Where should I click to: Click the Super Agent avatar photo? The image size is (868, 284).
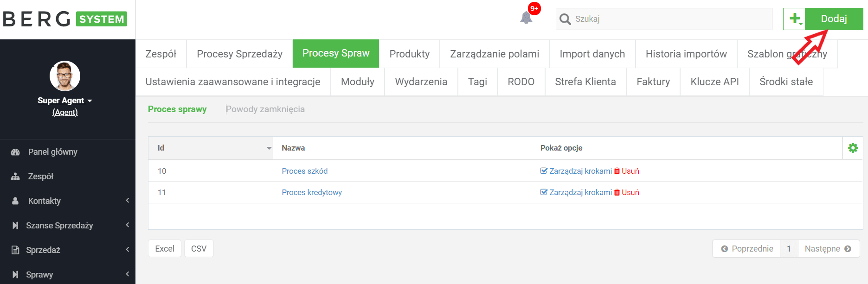[65, 76]
